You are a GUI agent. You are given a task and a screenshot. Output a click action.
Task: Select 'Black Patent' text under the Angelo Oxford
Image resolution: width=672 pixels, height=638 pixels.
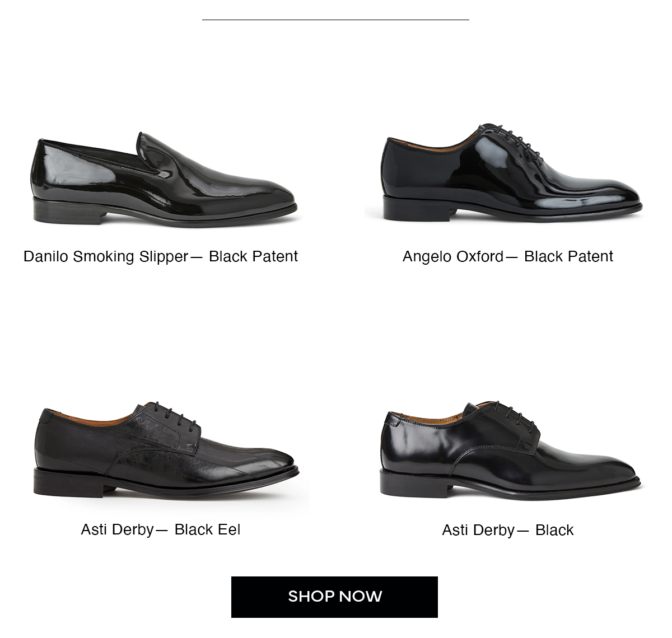[x=568, y=256]
